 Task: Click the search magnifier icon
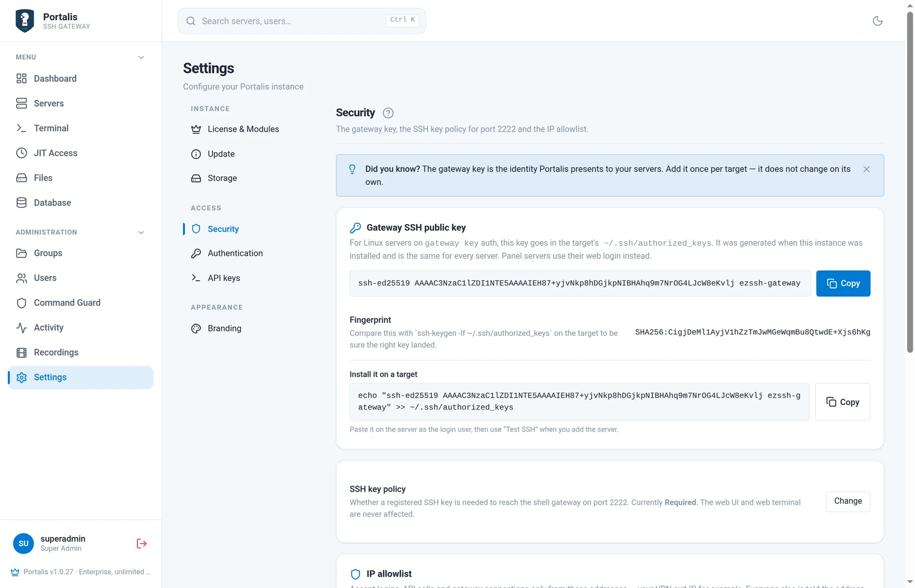click(x=191, y=21)
